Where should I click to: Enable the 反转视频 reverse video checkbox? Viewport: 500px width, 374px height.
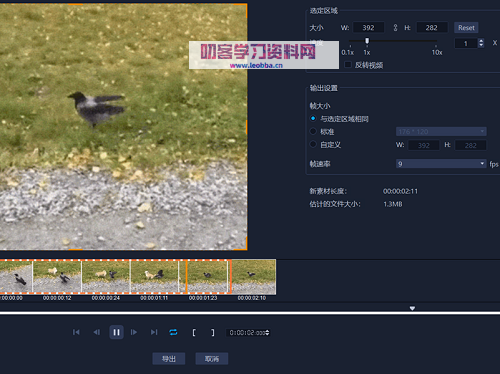tap(348, 65)
